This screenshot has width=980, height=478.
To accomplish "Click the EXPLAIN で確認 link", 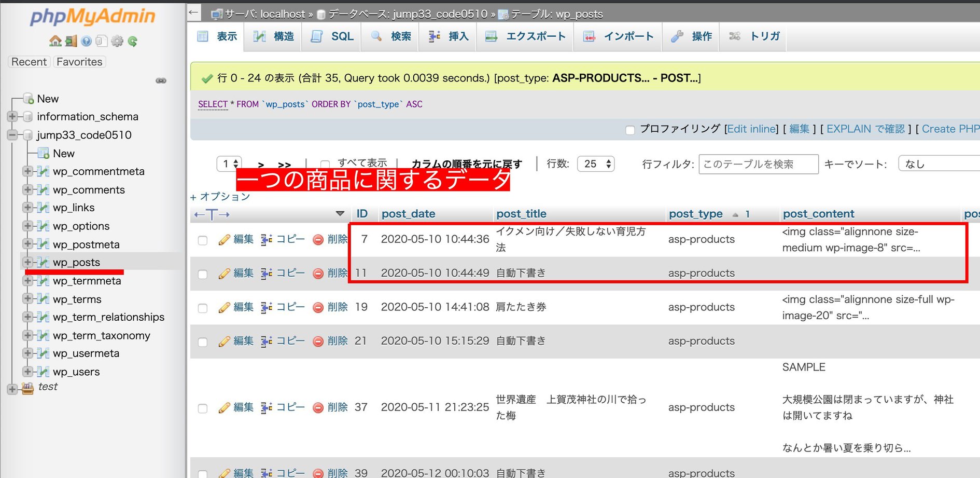I will 865,129.
